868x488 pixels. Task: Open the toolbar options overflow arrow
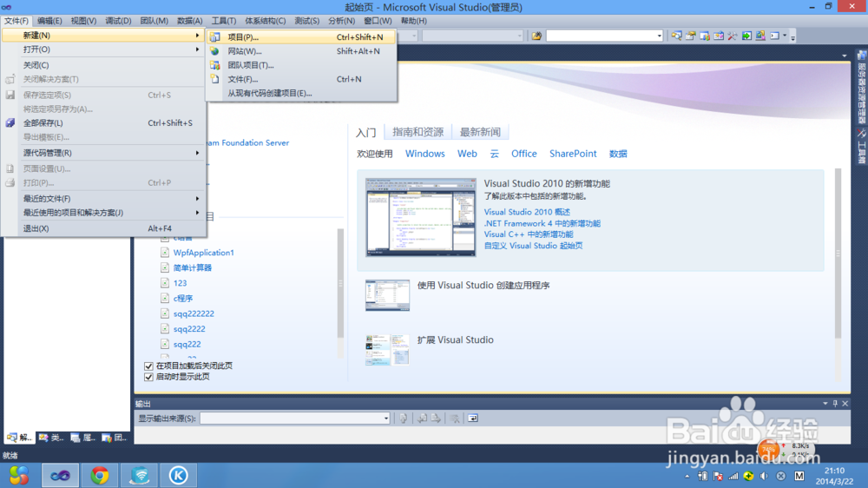point(792,36)
